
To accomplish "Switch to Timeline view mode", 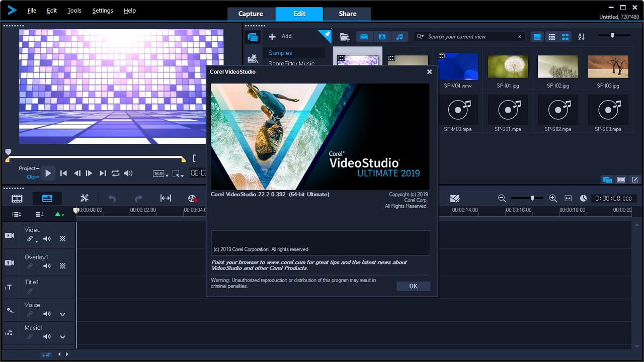I will 47,199.
